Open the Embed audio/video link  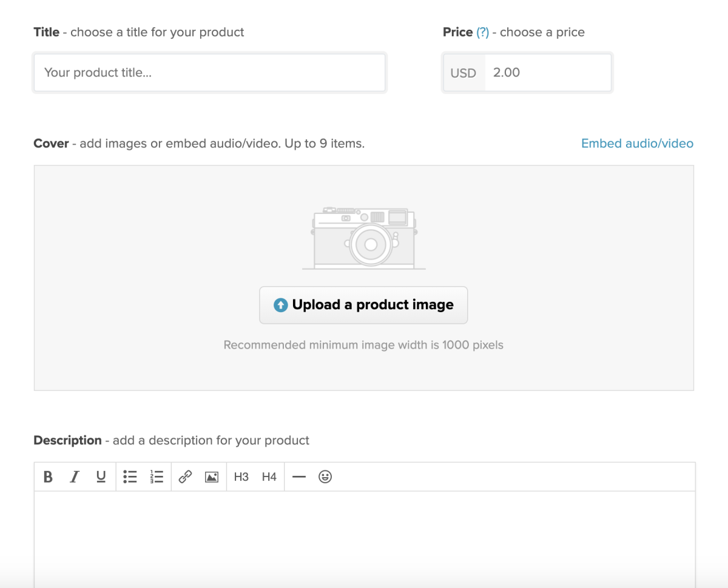(637, 144)
